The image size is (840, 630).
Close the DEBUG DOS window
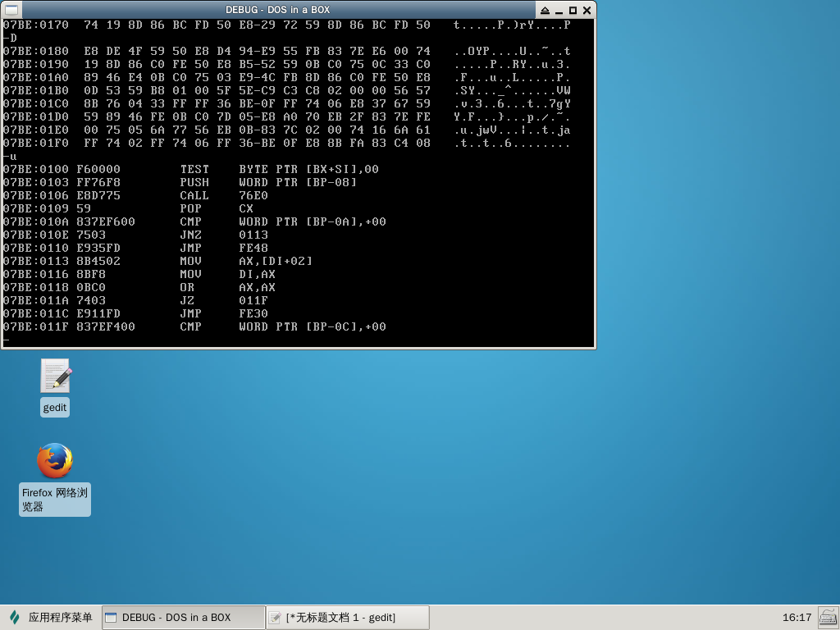(587, 10)
